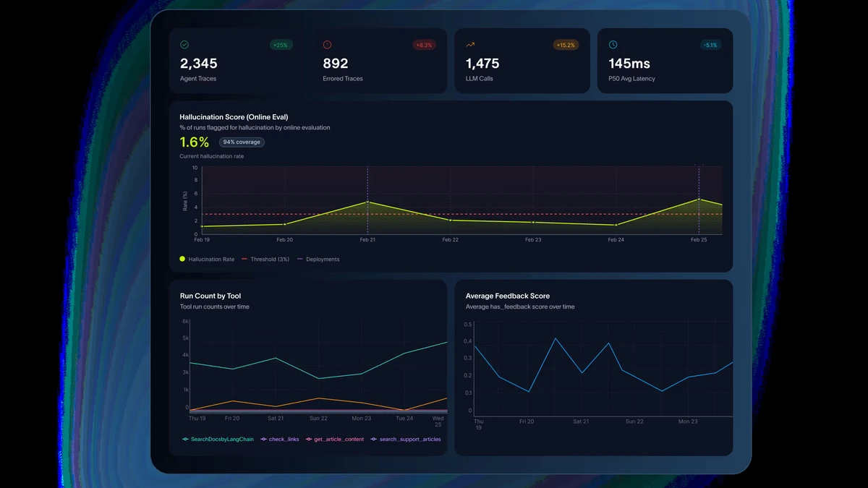The height and width of the screenshot is (488, 868).
Task: Click the Errored Traces label
Action: click(x=343, y=79)
